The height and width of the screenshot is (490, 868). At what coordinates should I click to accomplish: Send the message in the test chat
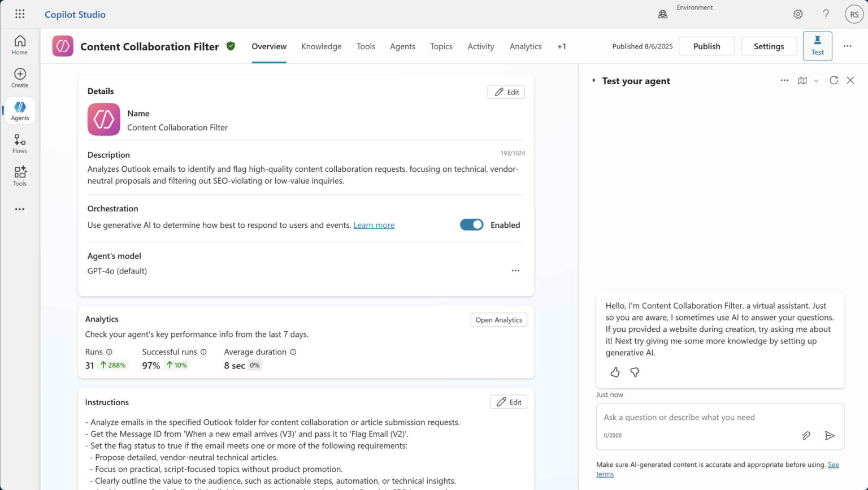click(830, 435)
